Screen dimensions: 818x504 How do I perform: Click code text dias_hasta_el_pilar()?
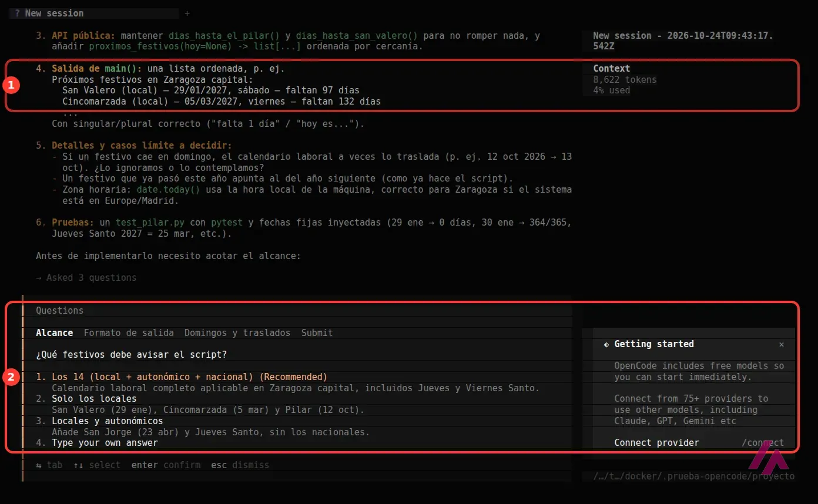pos(224,35)
